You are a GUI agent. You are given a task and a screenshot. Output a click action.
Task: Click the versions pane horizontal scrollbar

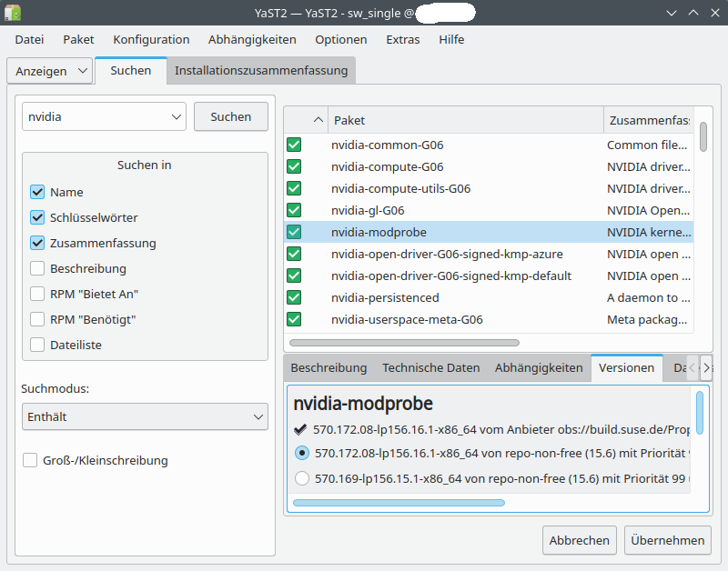(399, 503)
